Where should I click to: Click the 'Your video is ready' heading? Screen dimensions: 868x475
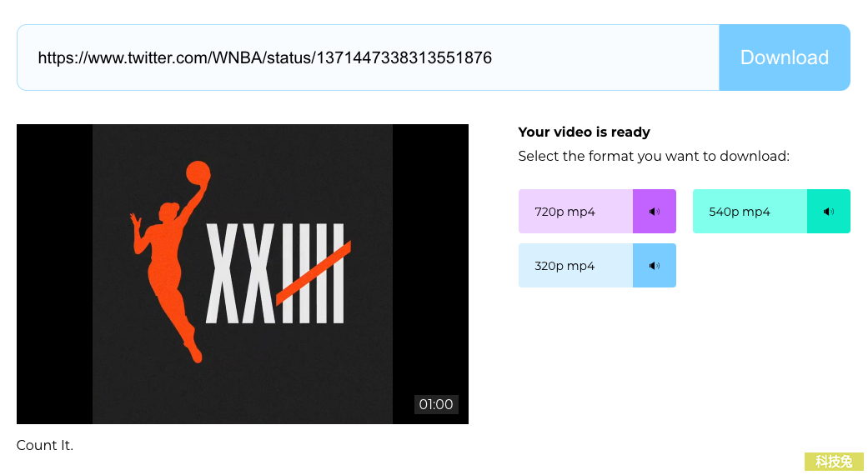584,132
